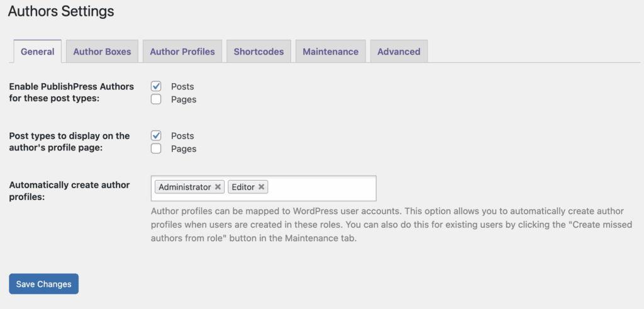Open the Author Profiles tab
This screenshot has height=309, width=644.
click(182, 52)
